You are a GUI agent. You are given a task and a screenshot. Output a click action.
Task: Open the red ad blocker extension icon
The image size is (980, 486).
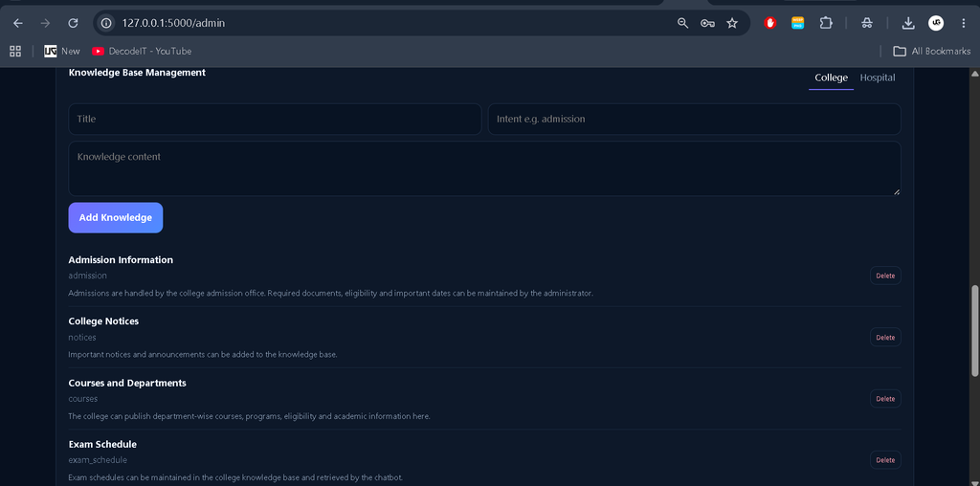tap(770, 23)
